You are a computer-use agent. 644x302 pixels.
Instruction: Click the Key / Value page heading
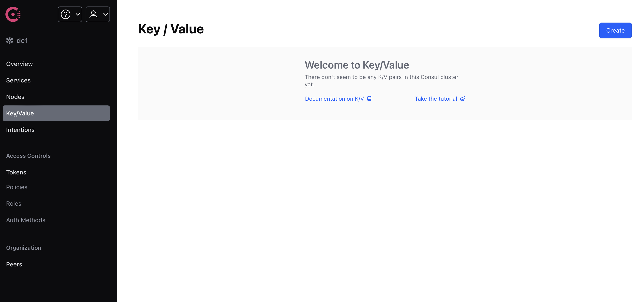click(x=171, y=29)
